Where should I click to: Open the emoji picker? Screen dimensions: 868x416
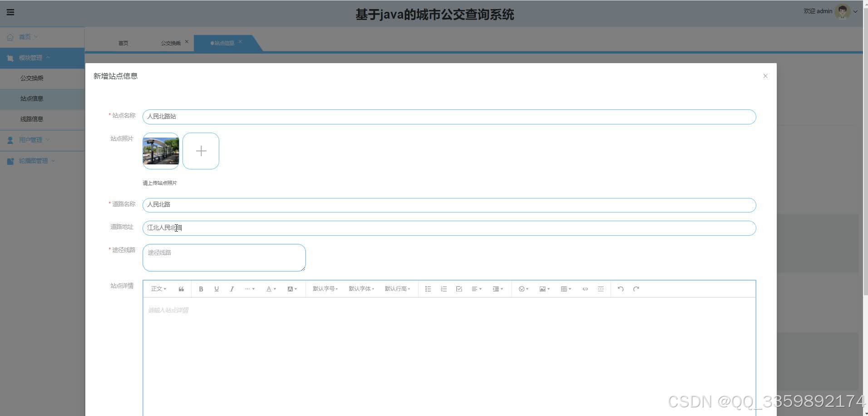[523, 289]
